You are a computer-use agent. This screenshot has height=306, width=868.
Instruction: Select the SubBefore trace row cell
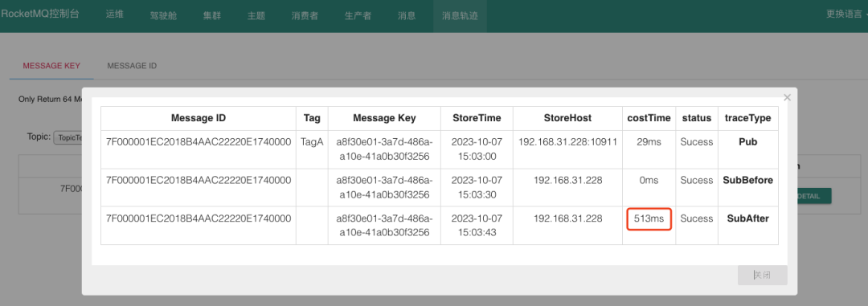748,181
